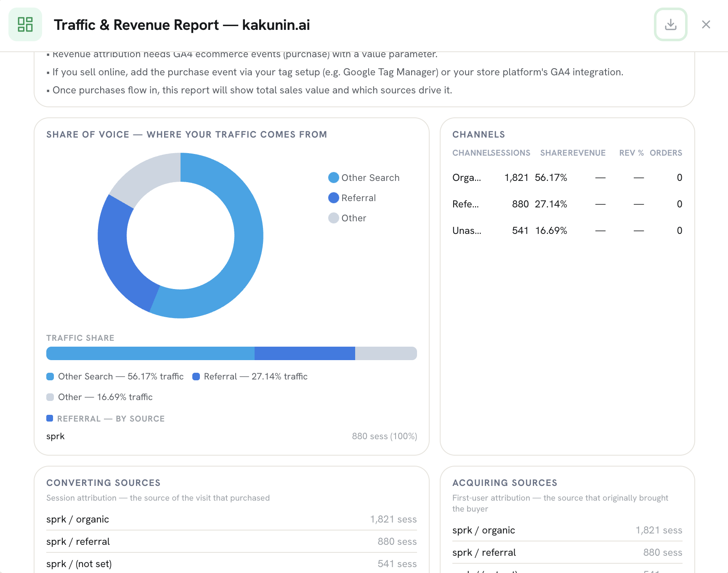Select the Orga... channel row name
The width and height of the screenshot is (728, 573).
click(x=467, y=178)
